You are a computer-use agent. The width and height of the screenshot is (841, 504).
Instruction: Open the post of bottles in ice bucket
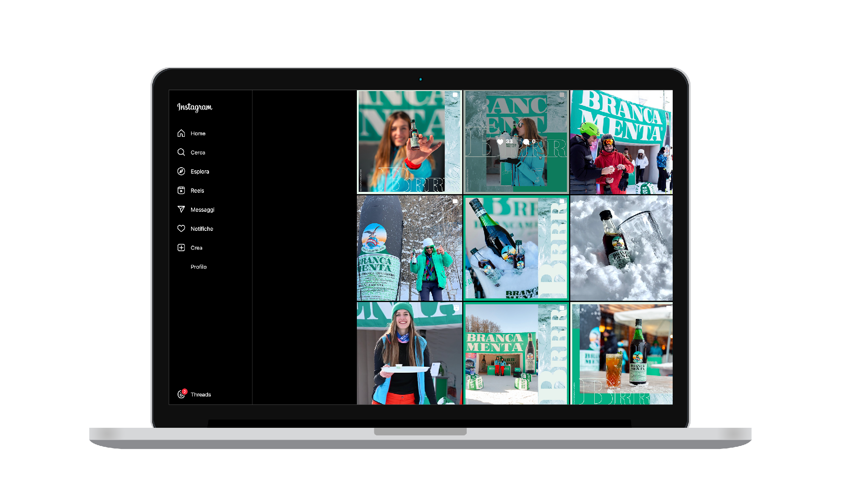point(516,248)
